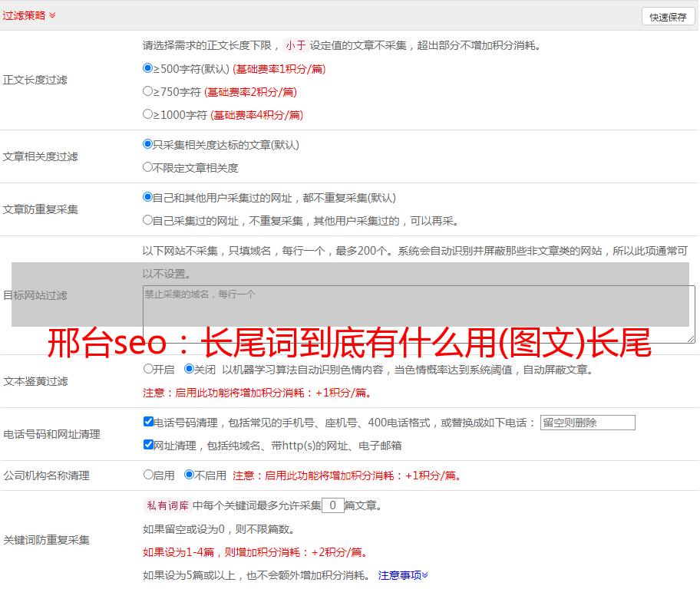Click the 关键词防重复采集 row label

pos(46,540)
